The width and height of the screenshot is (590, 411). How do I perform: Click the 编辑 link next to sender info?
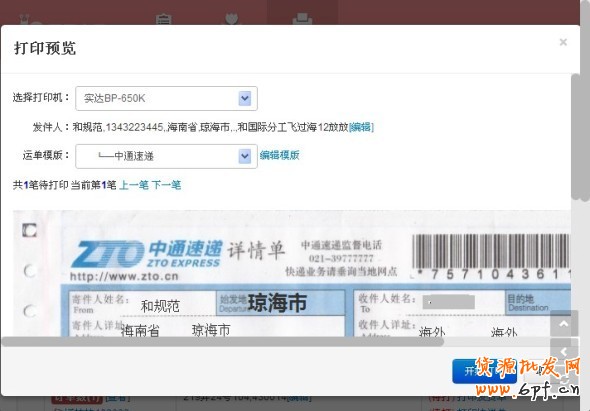pos(361,127)
